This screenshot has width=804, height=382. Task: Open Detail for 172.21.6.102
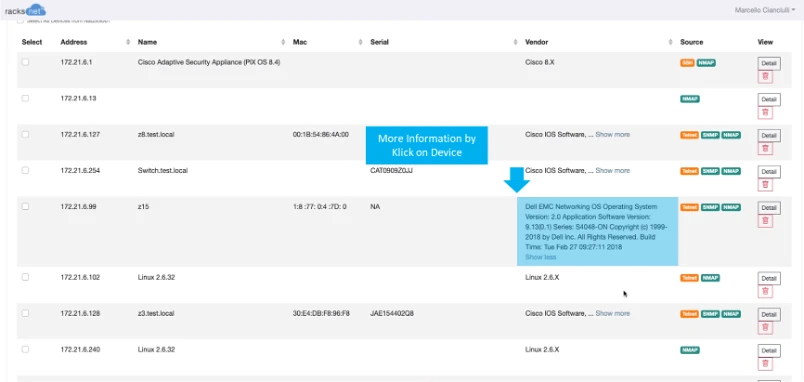pyautogui.click(x=769, y=278)
